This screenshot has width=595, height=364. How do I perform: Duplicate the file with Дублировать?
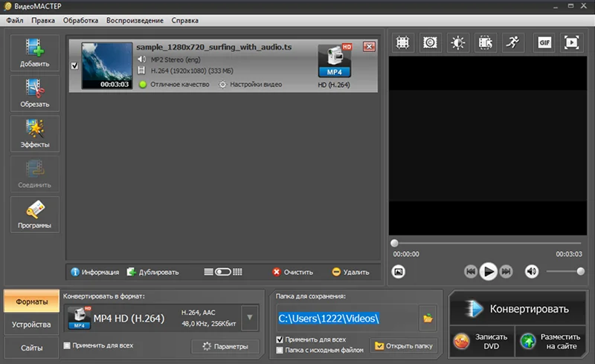[152, 272]
